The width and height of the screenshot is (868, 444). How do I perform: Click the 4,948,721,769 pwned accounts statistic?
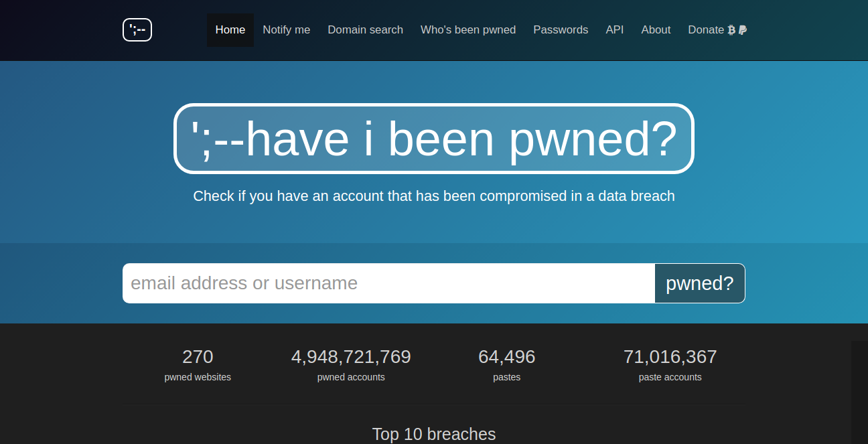[x=351, y=364]
